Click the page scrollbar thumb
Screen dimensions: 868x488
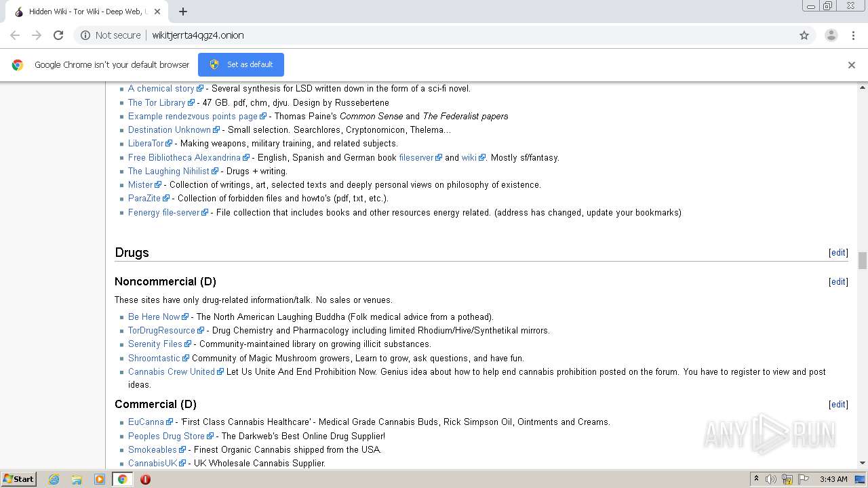863,260
